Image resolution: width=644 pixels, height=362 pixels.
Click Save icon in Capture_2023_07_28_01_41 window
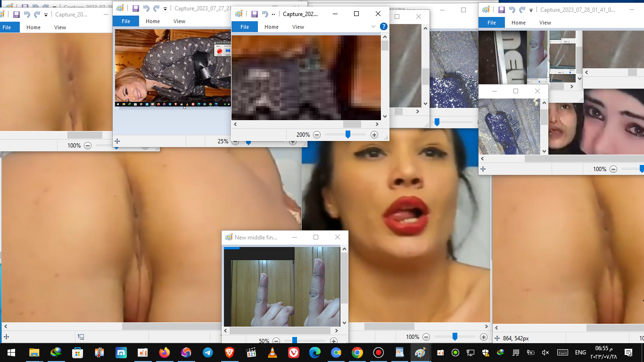pos(501,9)
